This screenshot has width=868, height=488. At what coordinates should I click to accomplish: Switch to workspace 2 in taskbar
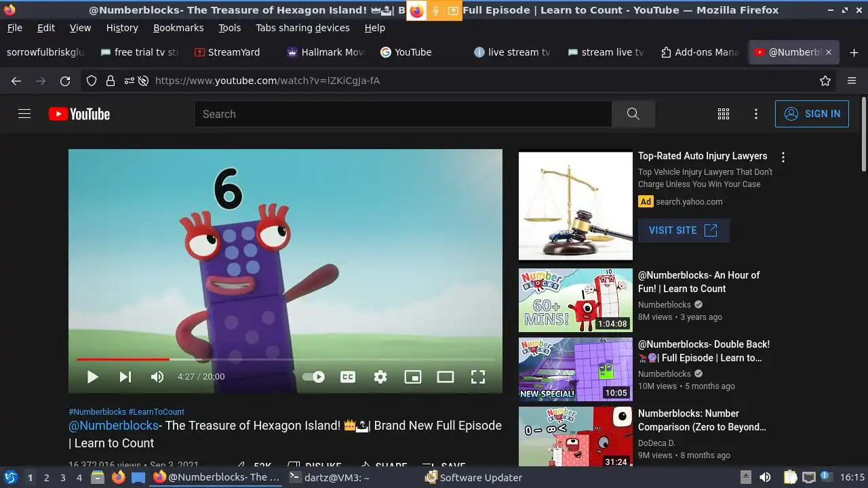pyautogui.click(x=46, y=477)
